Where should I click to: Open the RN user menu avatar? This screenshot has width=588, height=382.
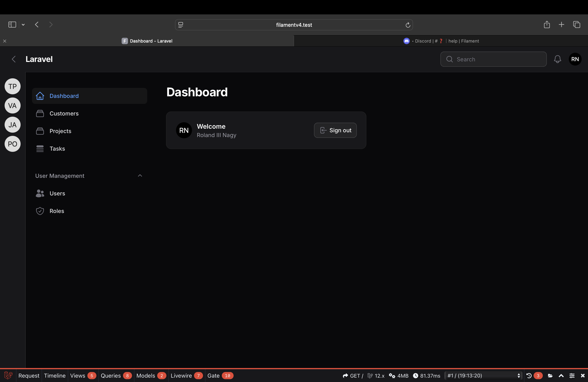pos(575,59)
